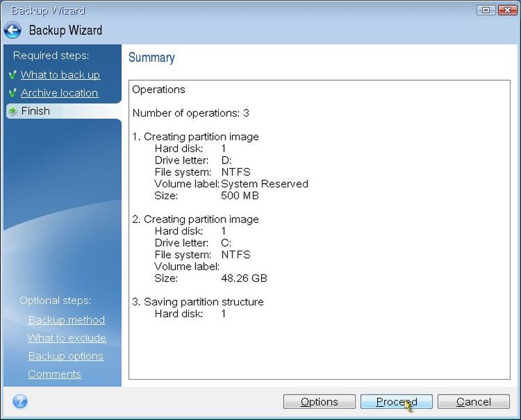Click the green checkmark beside Archive location
The height and width of the screenshot is (420, 521).
click(x=13, y=93)
